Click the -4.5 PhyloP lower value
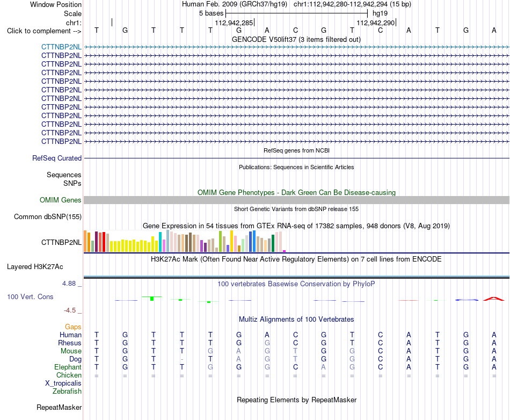 70,310
